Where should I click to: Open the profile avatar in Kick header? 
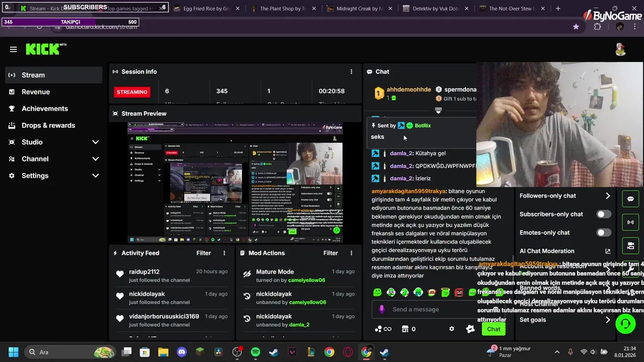click(x=620, y=49)
